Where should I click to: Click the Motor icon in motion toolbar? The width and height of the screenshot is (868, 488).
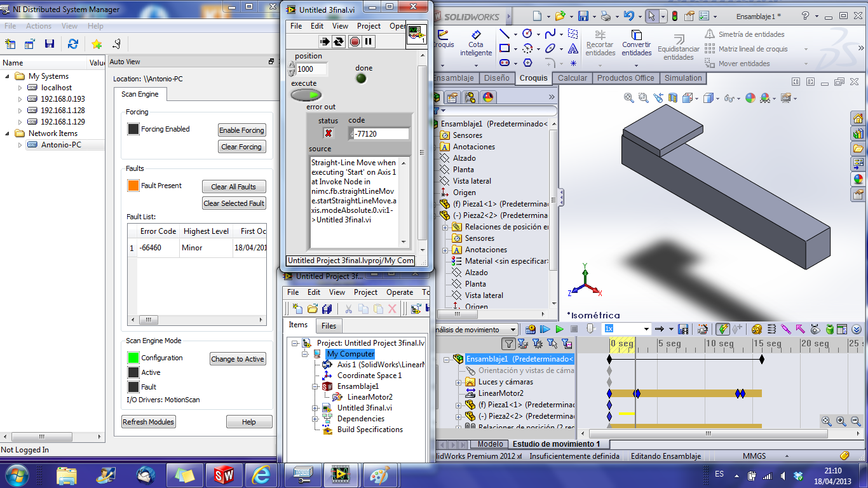756,329
